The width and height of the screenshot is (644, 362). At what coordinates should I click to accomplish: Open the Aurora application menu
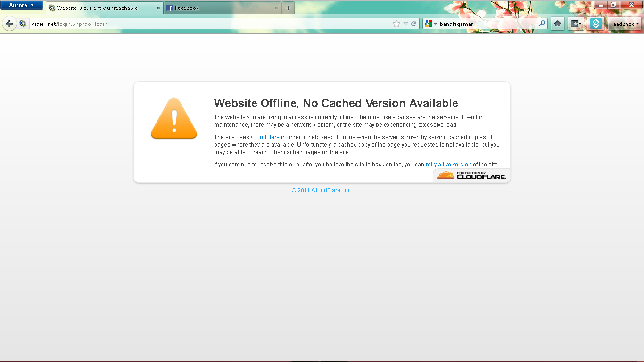[x=22, y=5]
